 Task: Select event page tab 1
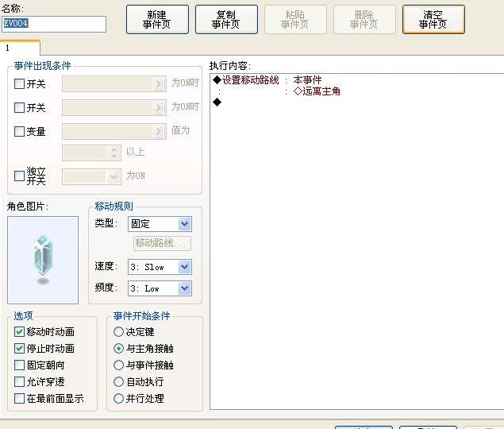pyautogui.click(x=20, y=48)
